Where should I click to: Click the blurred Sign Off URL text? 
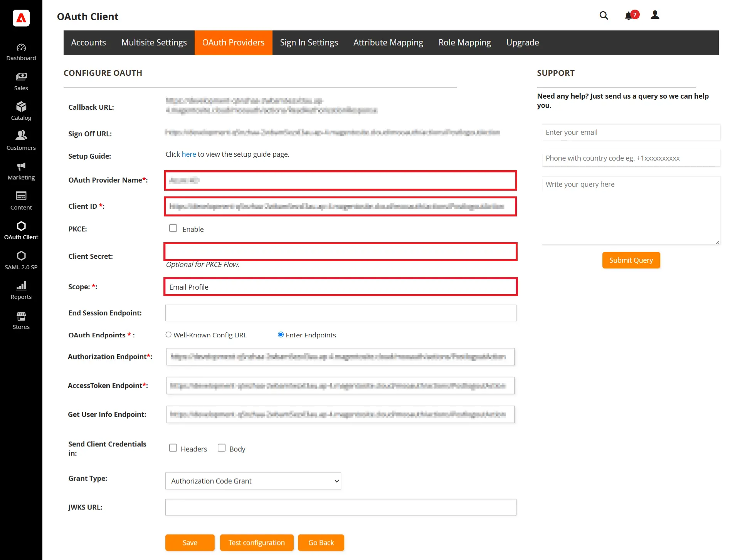[x=333, y=132]
